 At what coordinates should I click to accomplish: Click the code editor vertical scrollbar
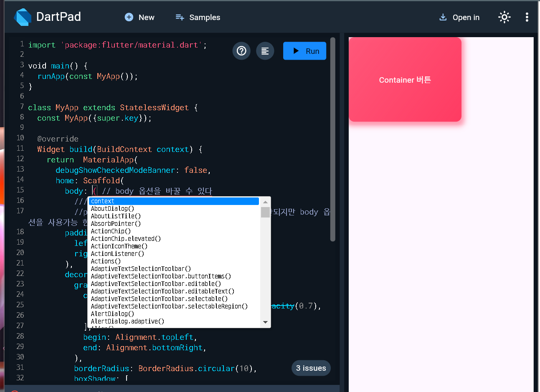333,139
